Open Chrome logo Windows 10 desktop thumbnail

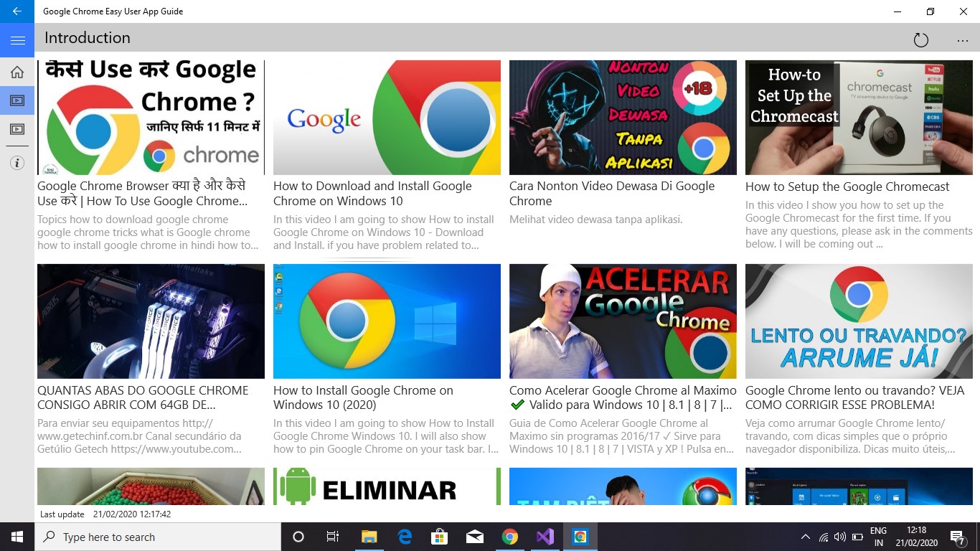coord(387,321)
